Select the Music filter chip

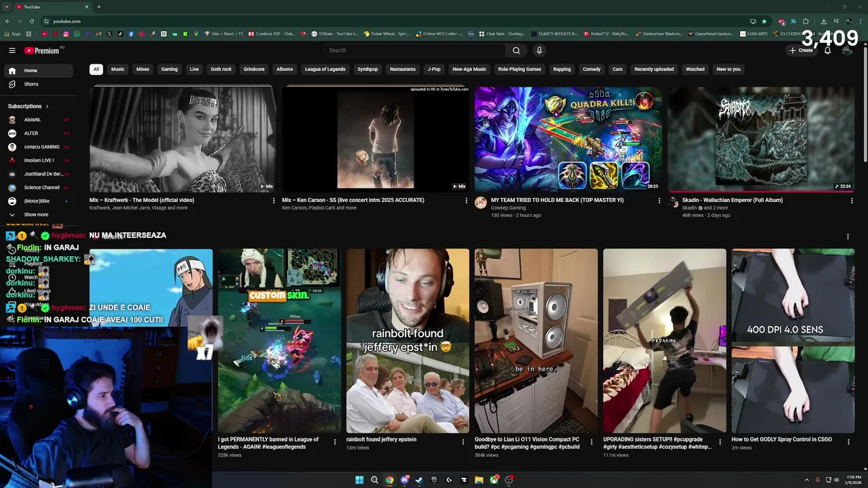[118, 69]
